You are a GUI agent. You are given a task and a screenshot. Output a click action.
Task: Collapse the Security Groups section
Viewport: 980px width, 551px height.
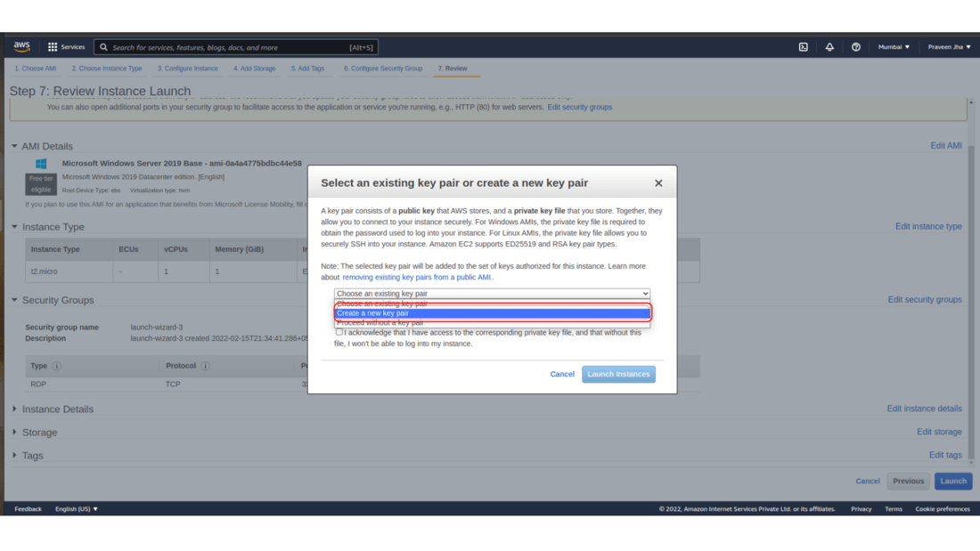coord(14,300)
